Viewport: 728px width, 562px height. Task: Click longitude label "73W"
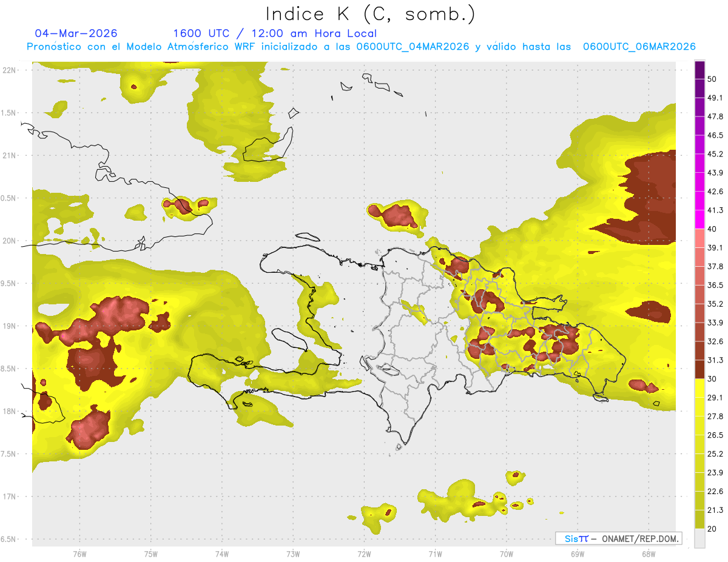(x=293, y=554)
